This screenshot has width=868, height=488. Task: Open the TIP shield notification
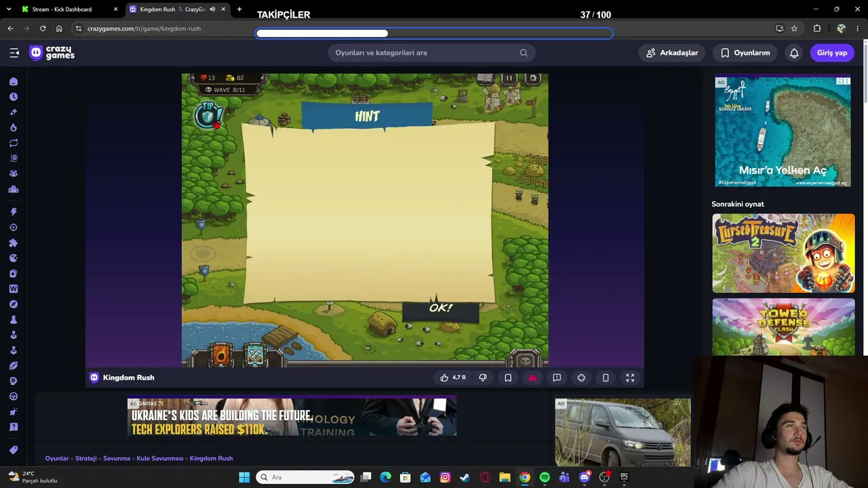point(208,115)
